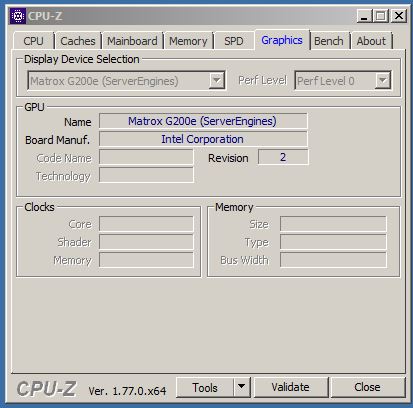Select the Memory tab
This screenshot has width=413, height=408.
tap(188, 41)
